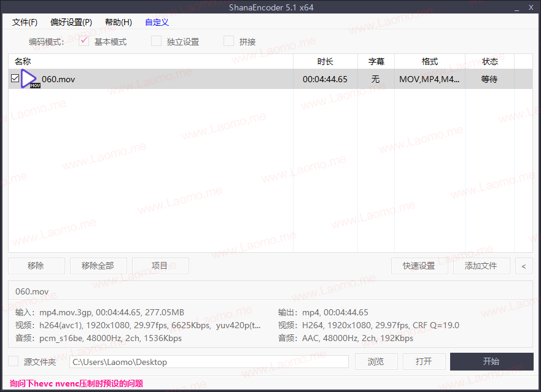Minimize the ShanaEncoder window

click(x=516, y=8)
